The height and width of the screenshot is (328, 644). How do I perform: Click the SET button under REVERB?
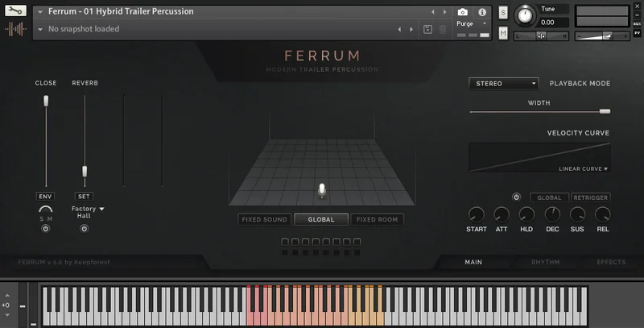click(x=84, y=197)
